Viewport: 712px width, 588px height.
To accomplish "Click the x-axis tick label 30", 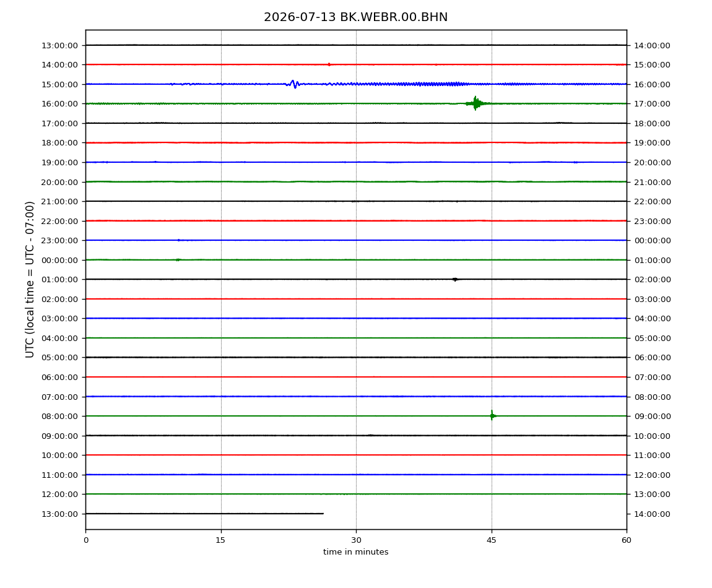I will click(x=356, y=540).
